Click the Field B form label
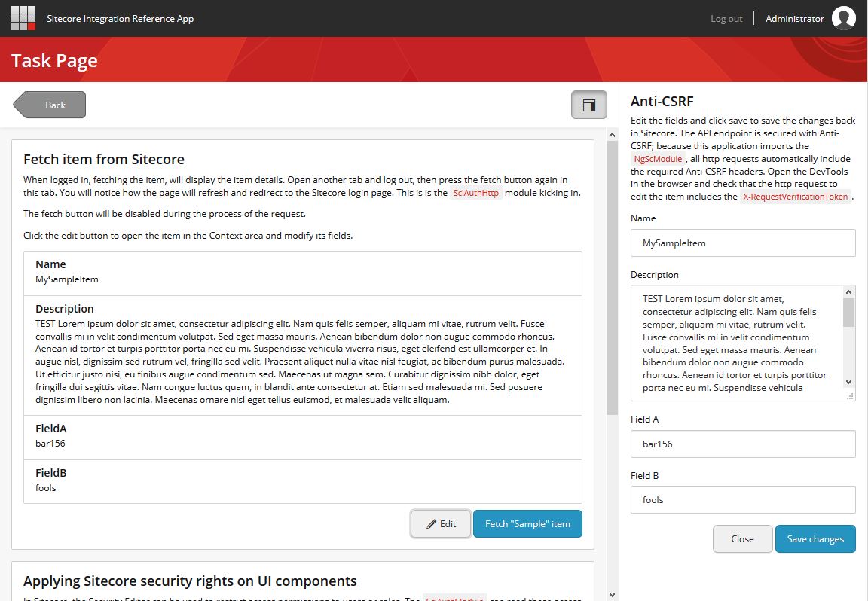 tap(644, 476)
